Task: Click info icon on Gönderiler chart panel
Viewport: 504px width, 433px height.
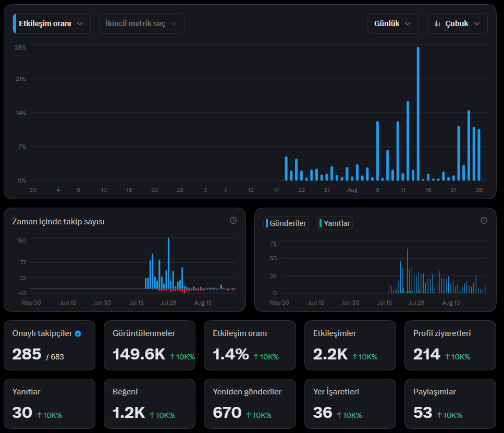Action: [484, 220]
